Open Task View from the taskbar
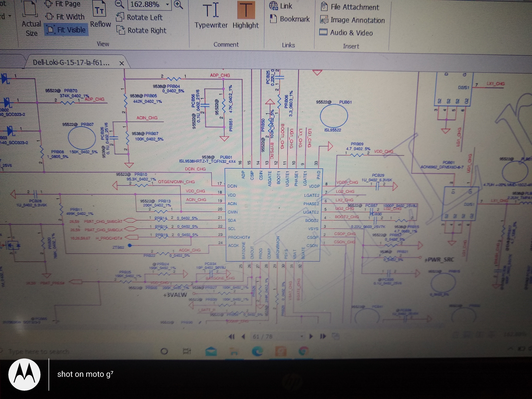The width and height of the screenshot is (532, 399). 187,352
